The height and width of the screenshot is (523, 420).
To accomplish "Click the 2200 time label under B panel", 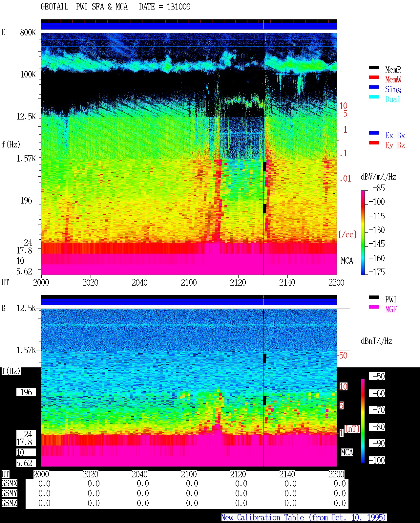I will click(x=336, y=474).
